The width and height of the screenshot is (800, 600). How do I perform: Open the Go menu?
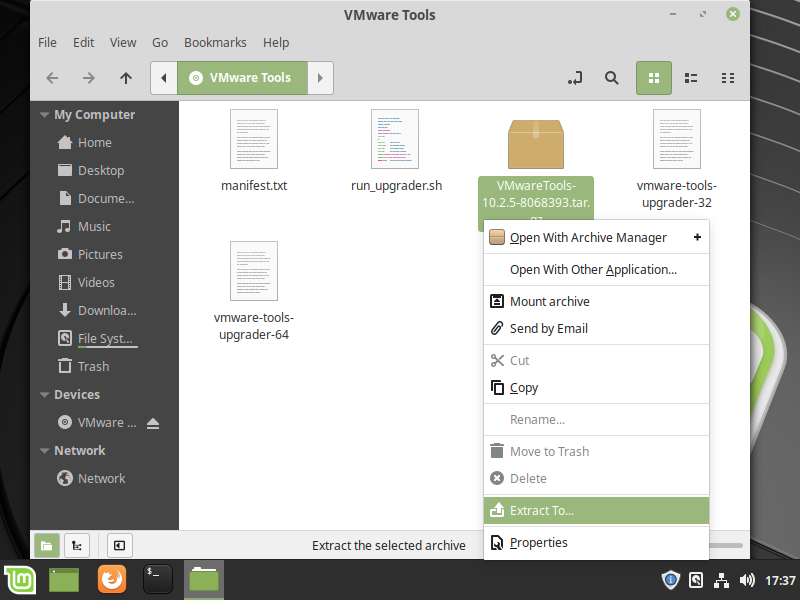pos(160,43)
